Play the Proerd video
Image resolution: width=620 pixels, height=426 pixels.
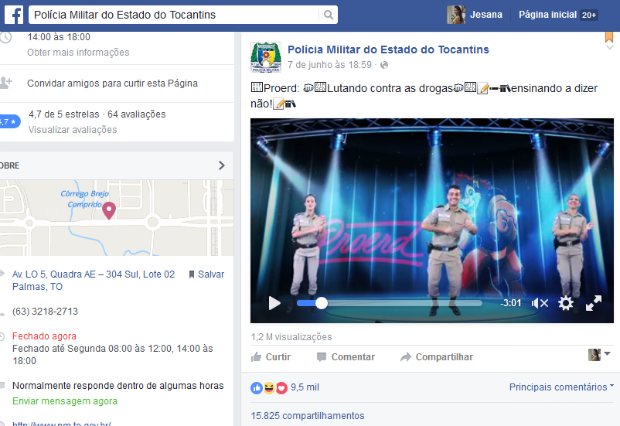(274, 303)
